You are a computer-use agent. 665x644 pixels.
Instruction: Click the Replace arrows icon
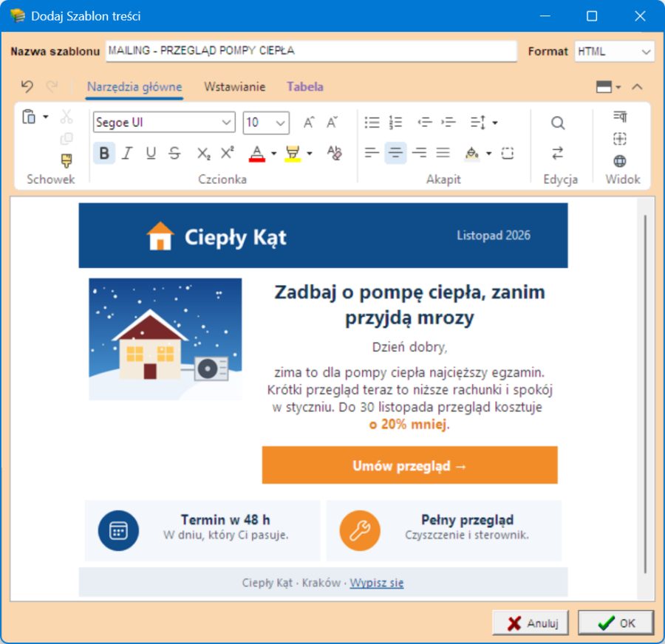(558, 153)
